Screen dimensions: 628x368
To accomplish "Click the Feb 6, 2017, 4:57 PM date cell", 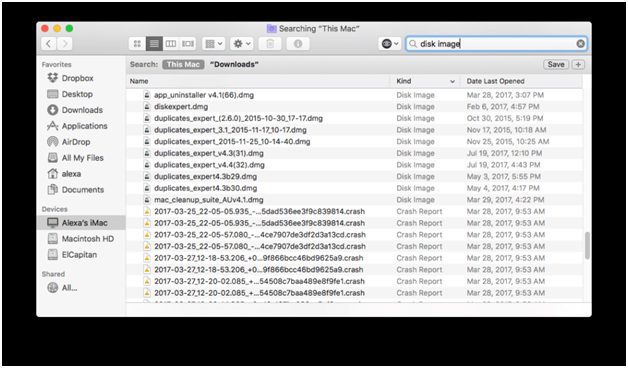I will pyautogui.click(x=503, y=107).
